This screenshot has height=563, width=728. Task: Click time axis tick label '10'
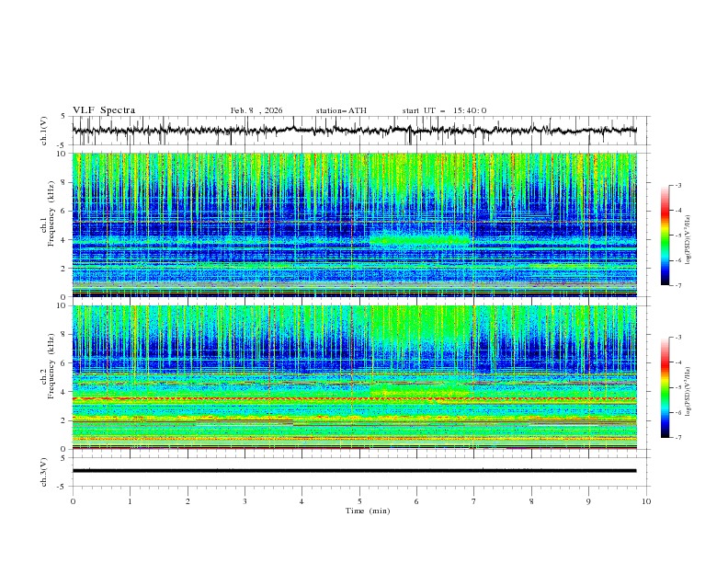point(646,501)
